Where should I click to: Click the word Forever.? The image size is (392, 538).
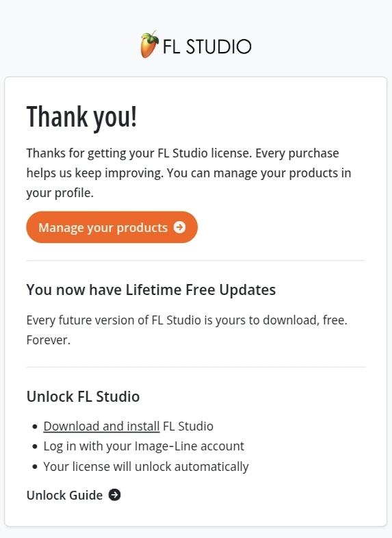(x=49, y=340)
